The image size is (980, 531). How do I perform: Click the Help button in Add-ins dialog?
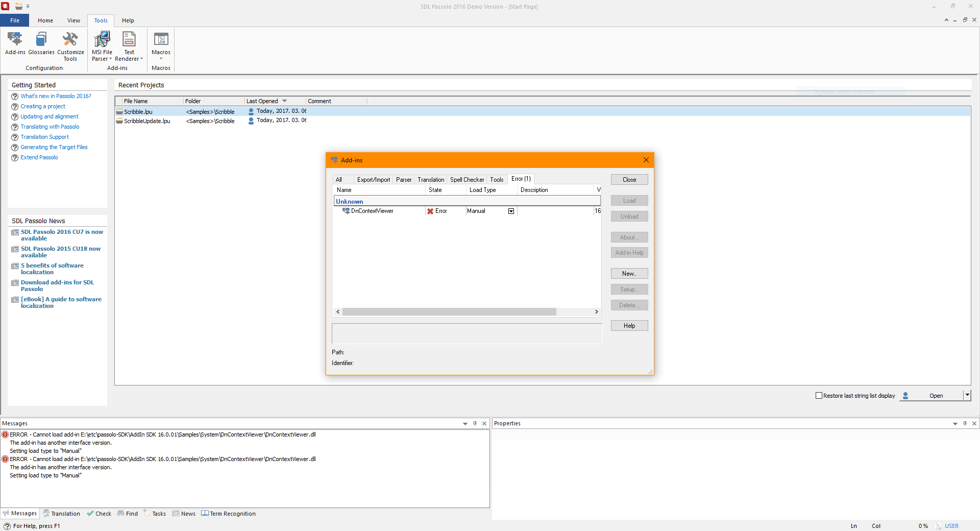[629, 326]
